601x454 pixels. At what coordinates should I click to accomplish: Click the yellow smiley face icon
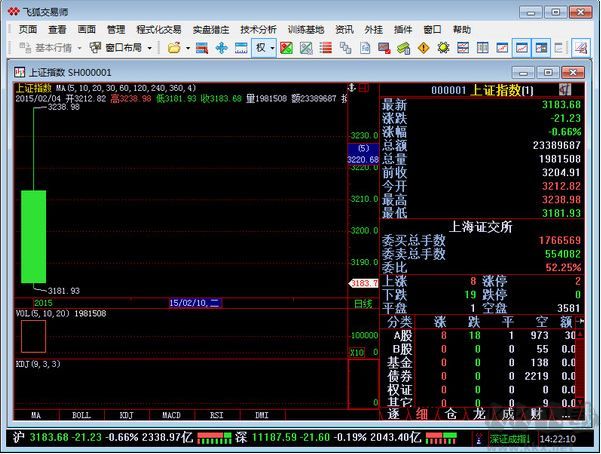pos(444,48)
